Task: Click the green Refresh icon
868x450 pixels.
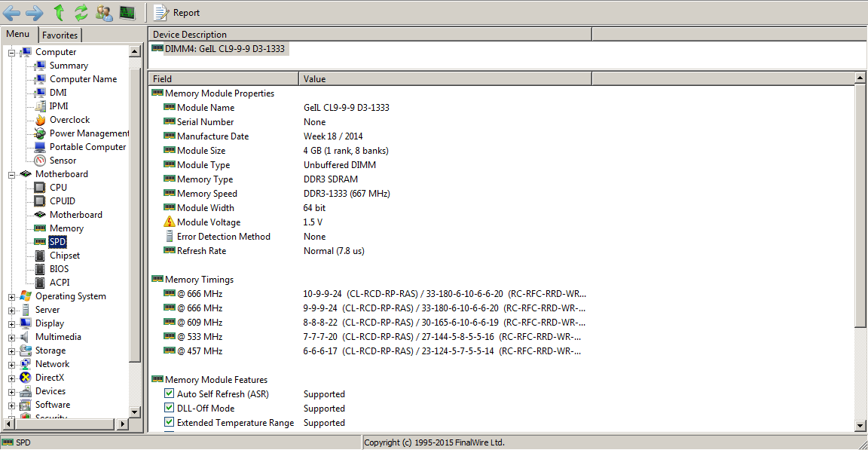Action: point(81,12)
